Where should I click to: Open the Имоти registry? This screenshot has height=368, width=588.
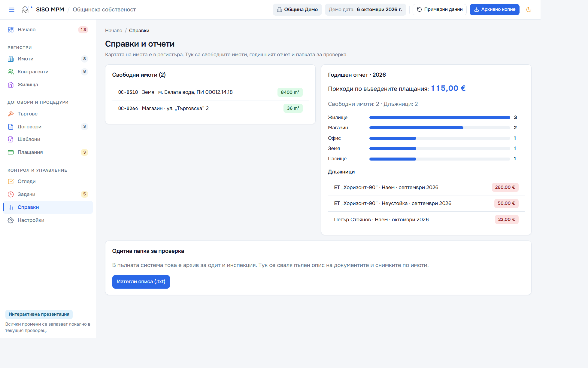click(48, 59)
